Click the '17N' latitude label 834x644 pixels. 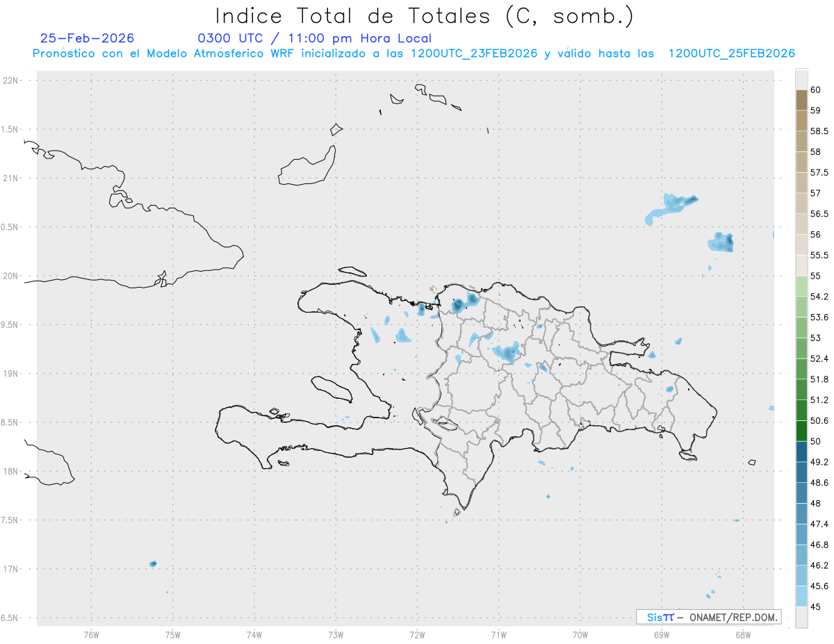[12, 569]
